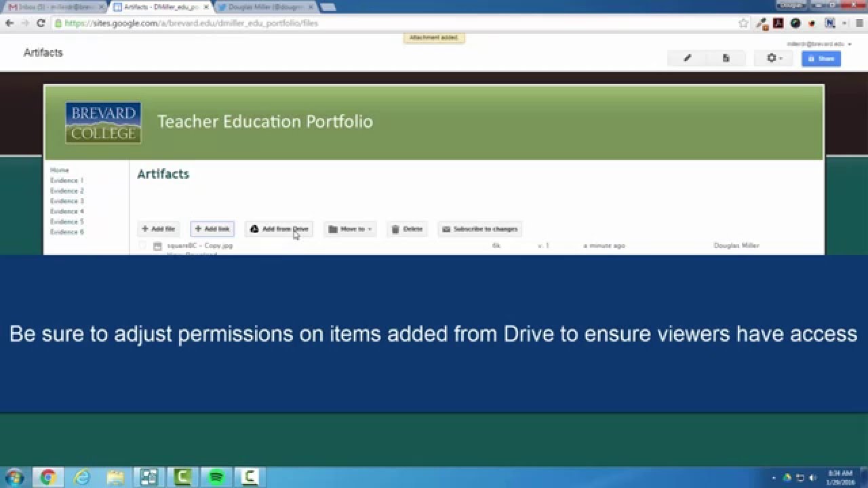Close the Artifacts browser tab

(206, 7)
